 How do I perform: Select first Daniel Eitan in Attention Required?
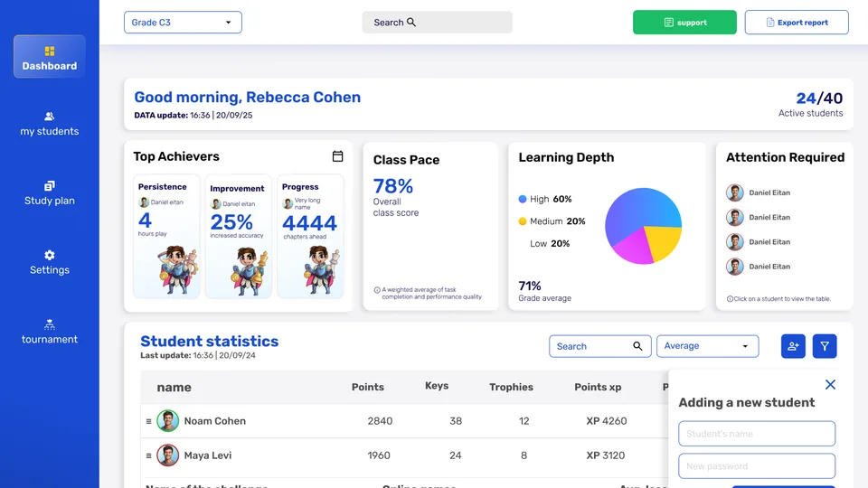pyautogui.click(x=758, y=192)
